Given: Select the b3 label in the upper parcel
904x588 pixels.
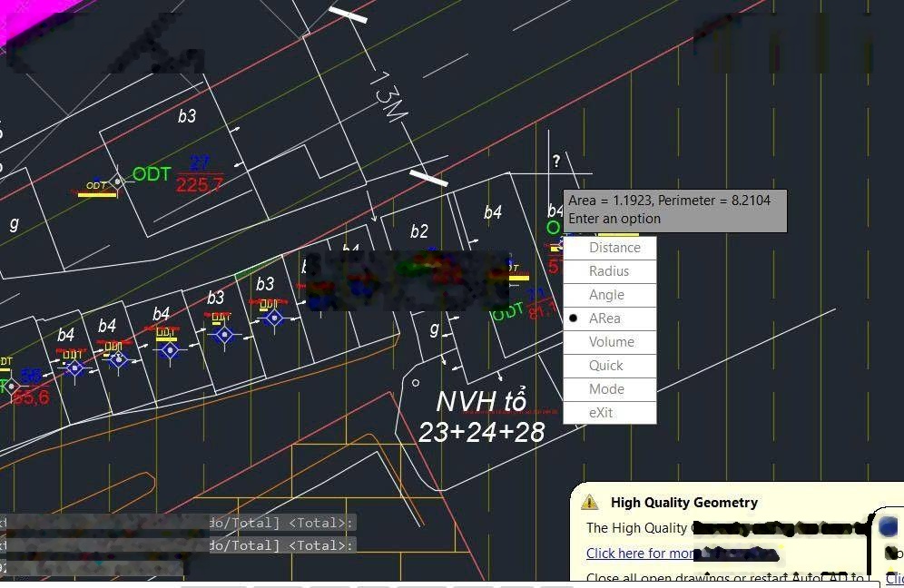Looking at the screenshot, I should click(186, 116).
